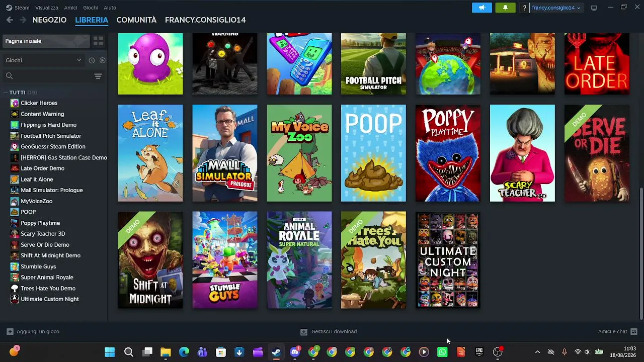Viewport: 644px width, 362px height.
Task: Open the Shift at Midnight demo cover
Action: click(x=150, y=260)
